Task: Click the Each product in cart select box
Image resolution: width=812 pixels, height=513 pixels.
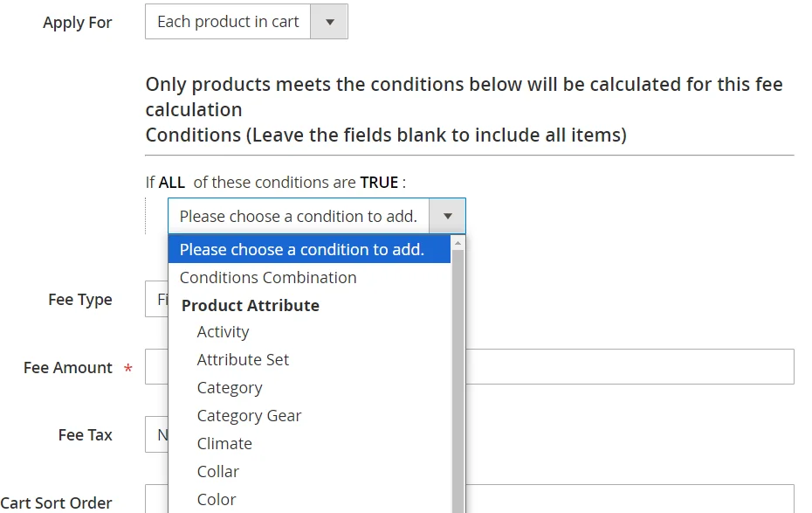Action: pos(229,22)
